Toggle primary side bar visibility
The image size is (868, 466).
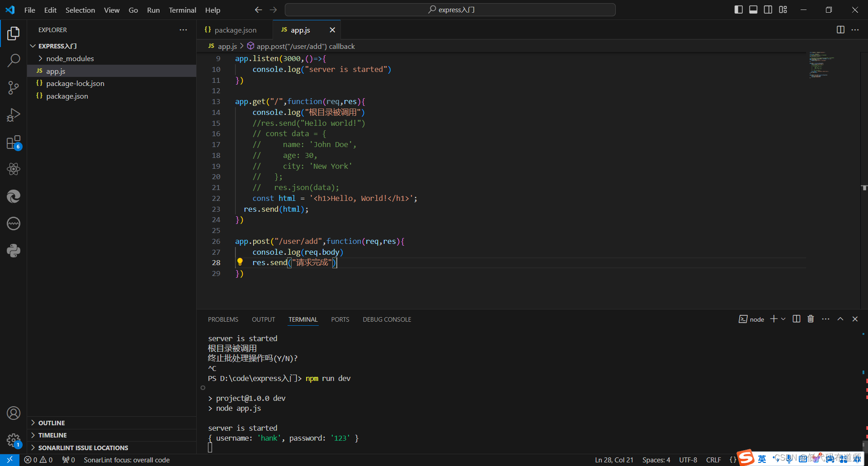(x=739, y=10)
